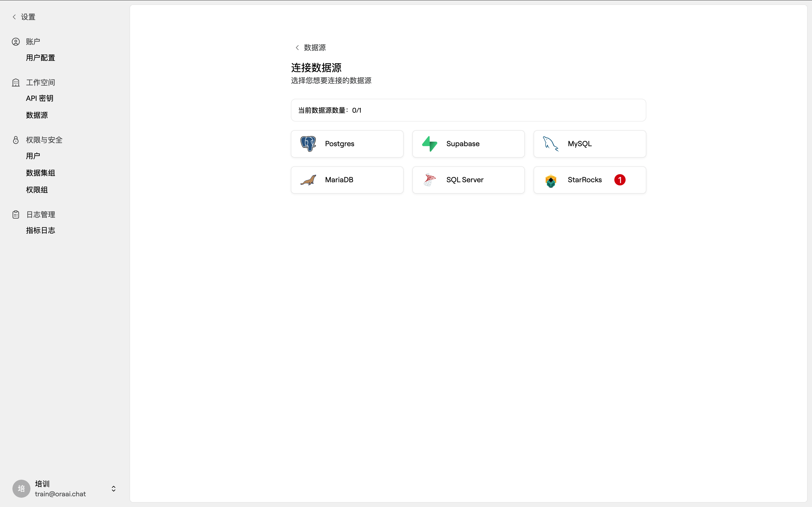Select 数据集组 in the sidebar

41,173
